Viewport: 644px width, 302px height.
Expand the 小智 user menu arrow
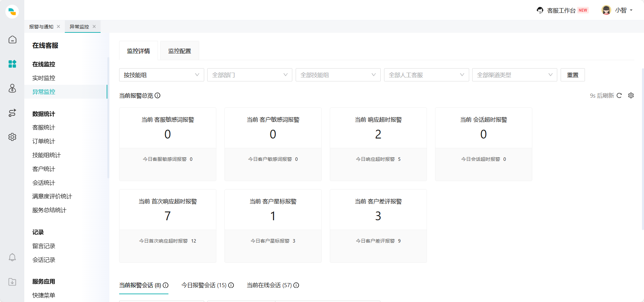point(631,10)
